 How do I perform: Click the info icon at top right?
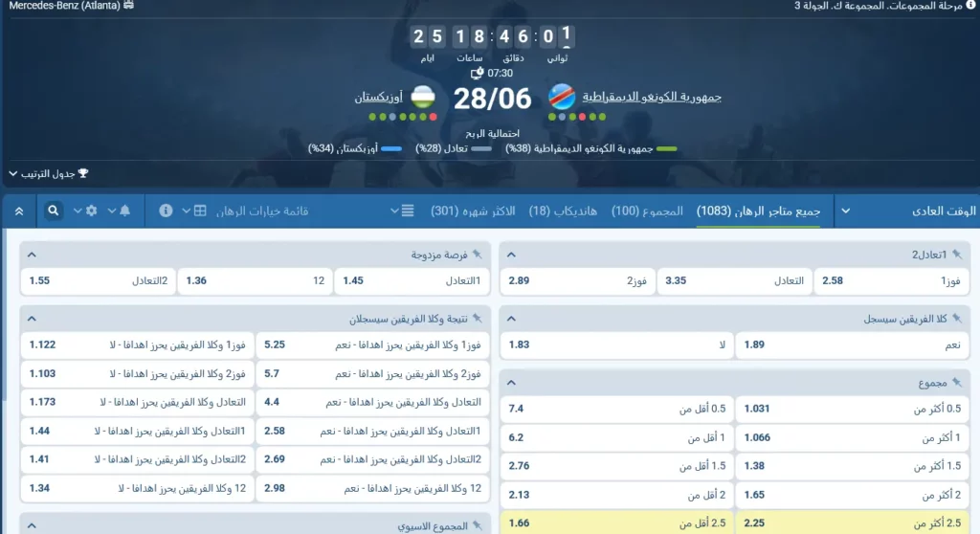970,5
